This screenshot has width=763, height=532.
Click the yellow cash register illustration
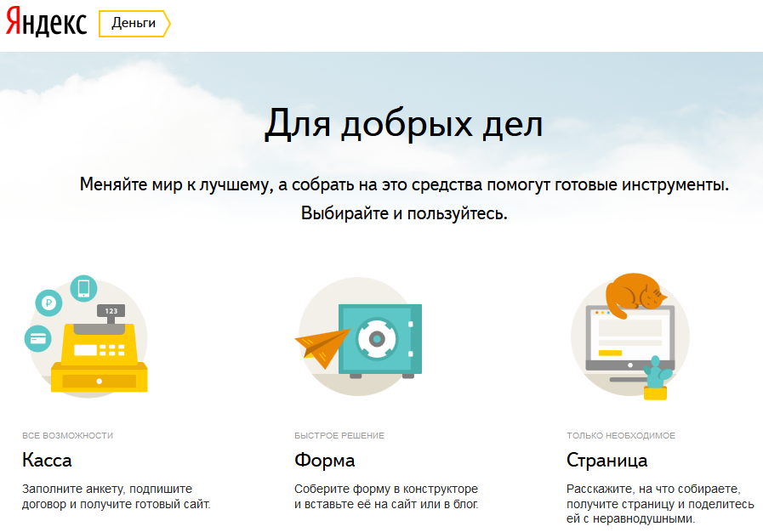pyautogui.click(x=100, y=359)
